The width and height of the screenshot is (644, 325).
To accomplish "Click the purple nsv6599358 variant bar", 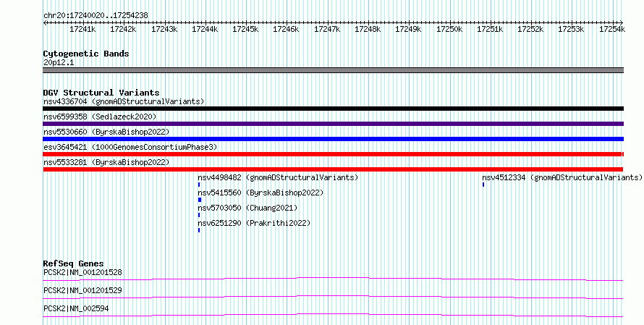I will 333,124.
